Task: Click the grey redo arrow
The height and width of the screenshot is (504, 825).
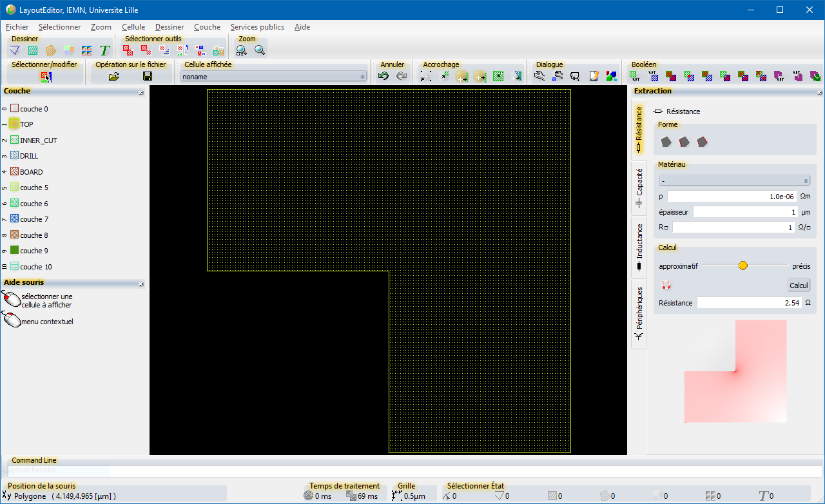Action: (402, 76)
